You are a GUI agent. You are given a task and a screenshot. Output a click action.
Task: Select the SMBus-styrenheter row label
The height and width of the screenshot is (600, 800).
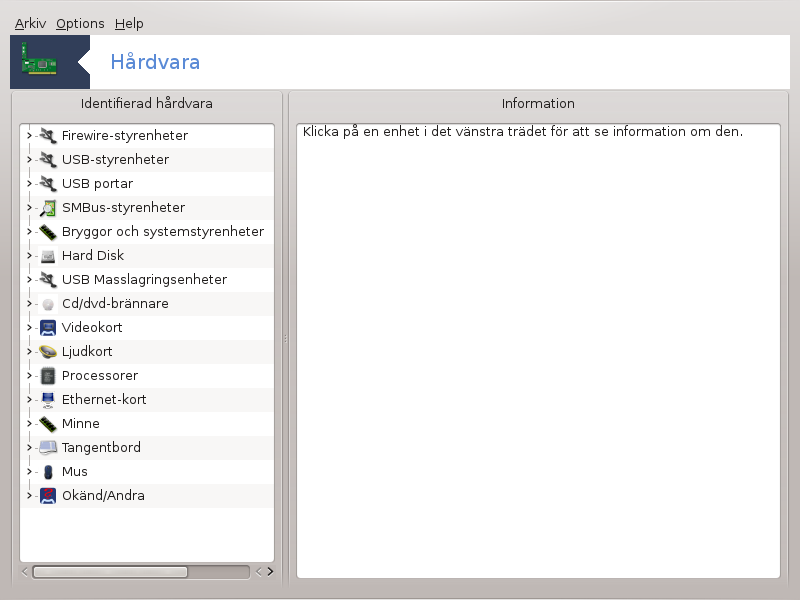pyautogui.click(x=123, y=208)
